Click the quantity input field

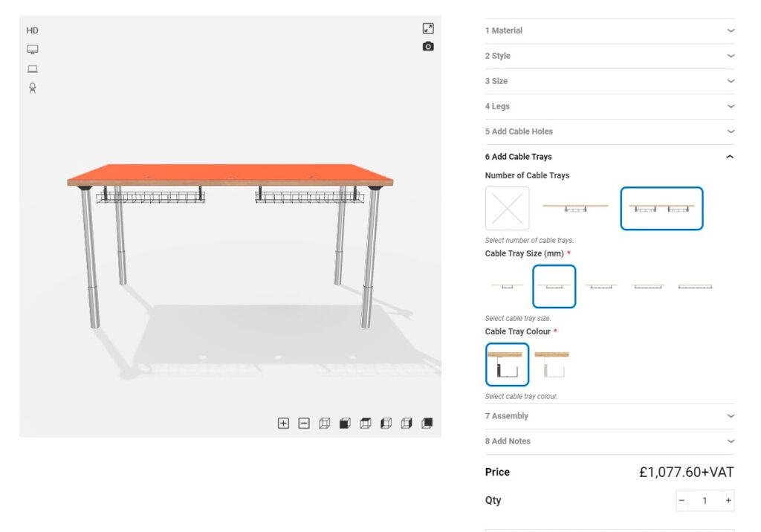point(705,501)
